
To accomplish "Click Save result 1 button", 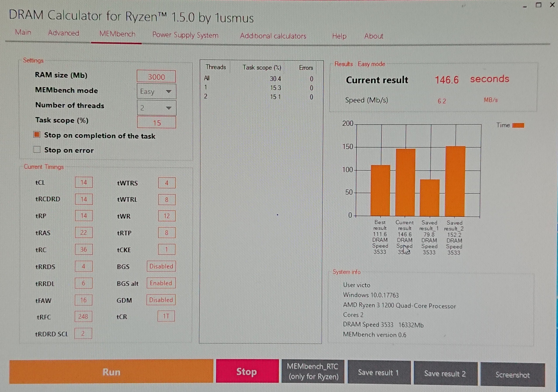I will click(x=379, y=373).
